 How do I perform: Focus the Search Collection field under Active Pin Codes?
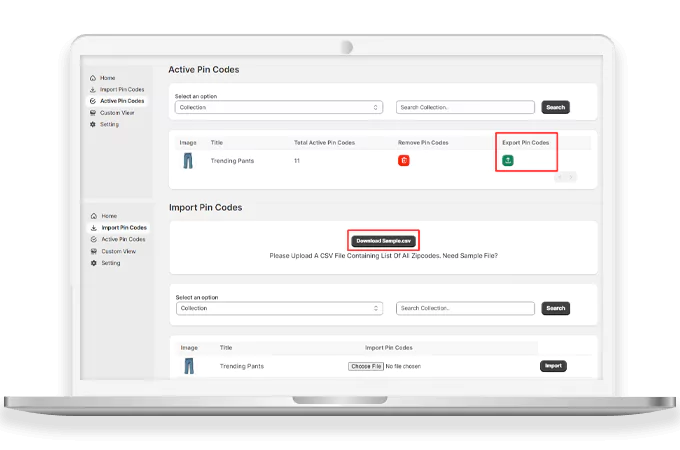465,107
